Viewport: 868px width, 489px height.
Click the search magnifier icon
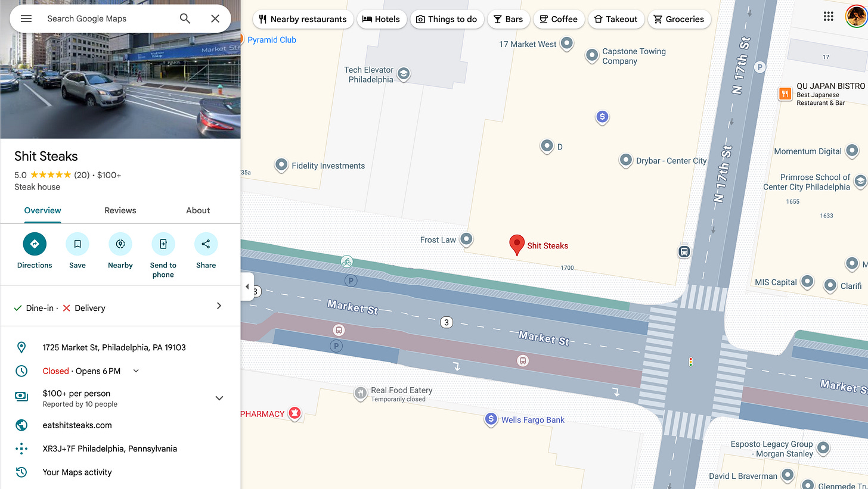pos(185,18)
